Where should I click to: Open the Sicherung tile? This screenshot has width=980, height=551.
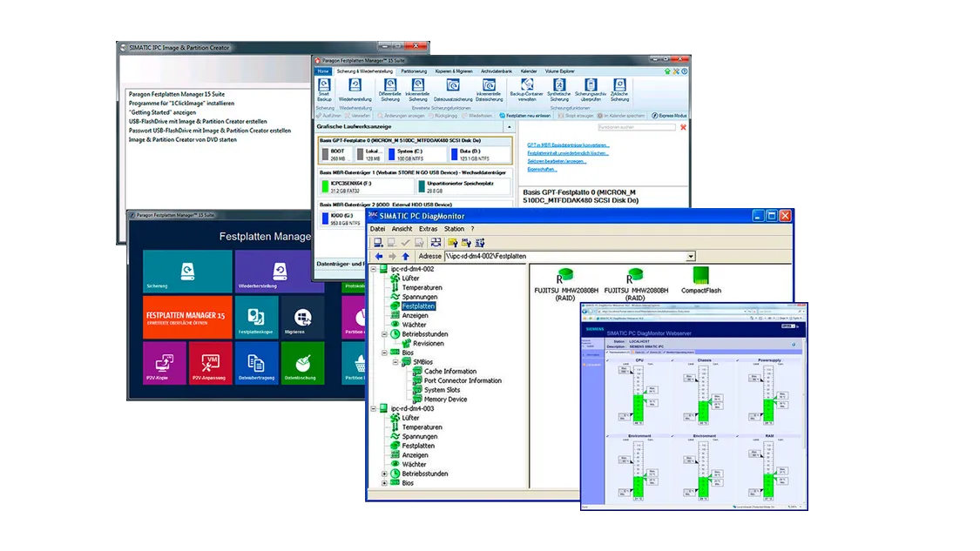pyautogui.click(x=187, y=272)
